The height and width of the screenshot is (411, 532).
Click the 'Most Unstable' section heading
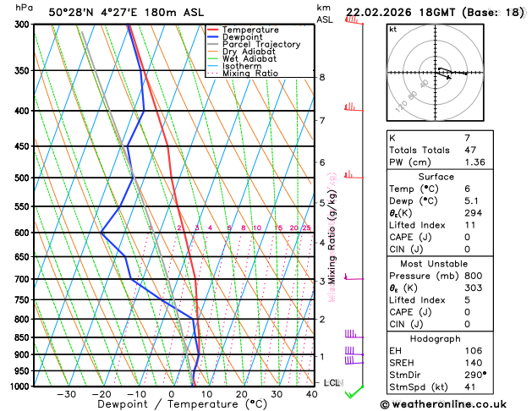[434, 264]
